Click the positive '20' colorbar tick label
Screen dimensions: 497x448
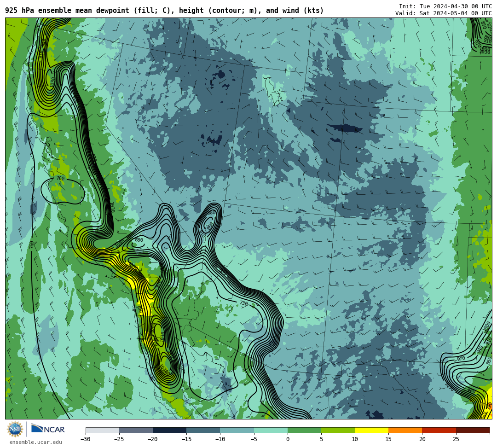[422, 439]
